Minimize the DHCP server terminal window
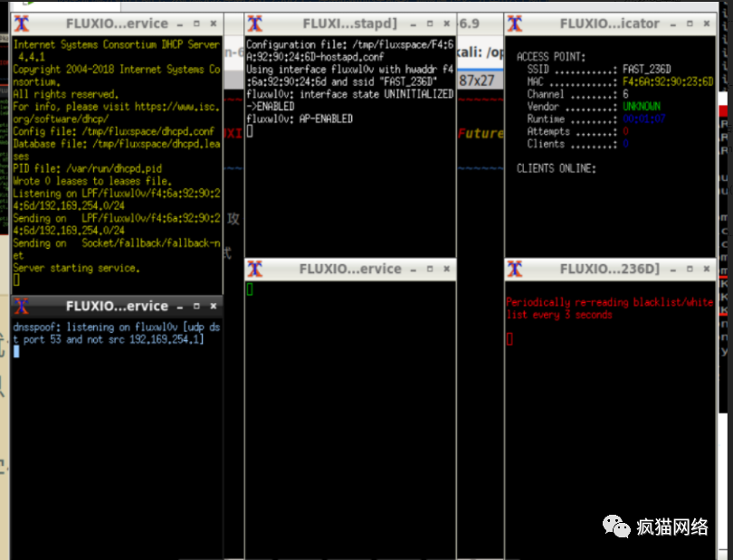Screen dimensions: 733x560 click(x=180, y=24)
